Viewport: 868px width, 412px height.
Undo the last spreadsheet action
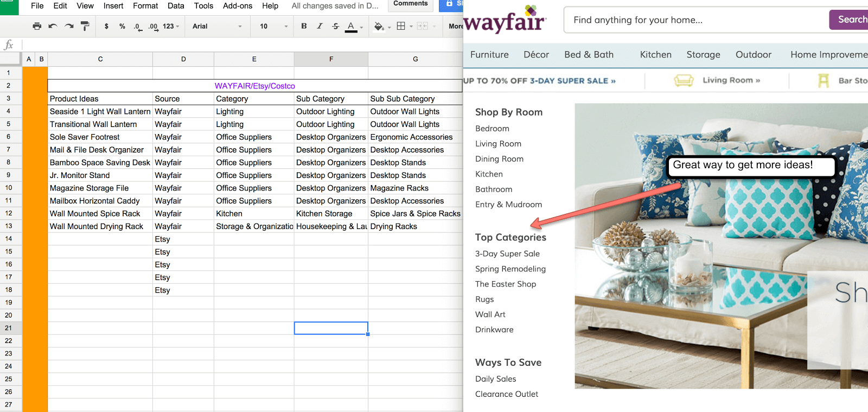point(53,26)
